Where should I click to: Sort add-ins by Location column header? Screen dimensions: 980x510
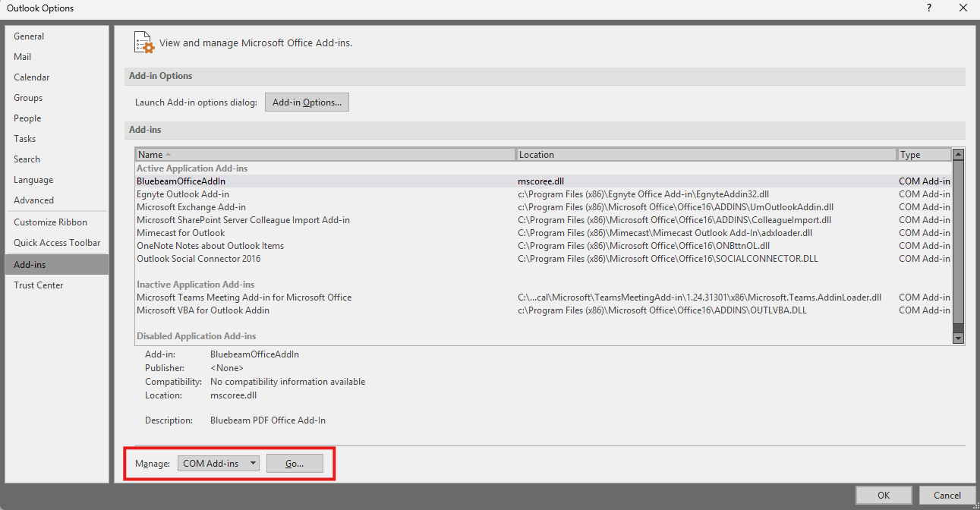[x=707, y=155]
